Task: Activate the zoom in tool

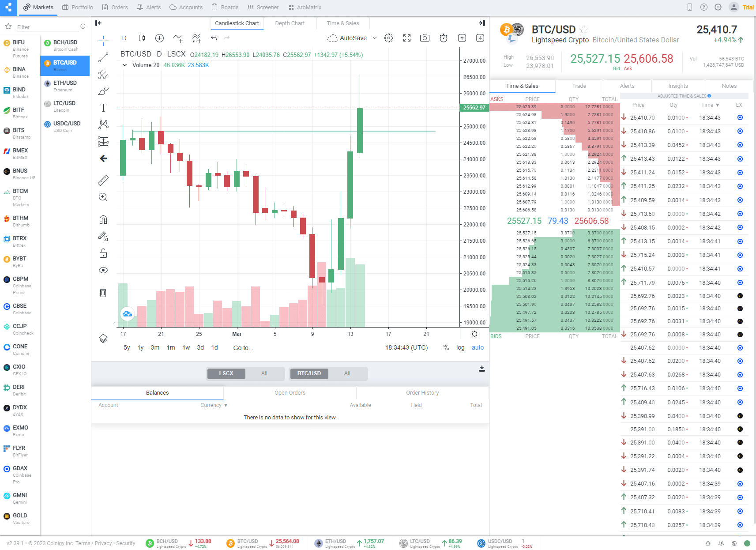Action: [103, 197]
